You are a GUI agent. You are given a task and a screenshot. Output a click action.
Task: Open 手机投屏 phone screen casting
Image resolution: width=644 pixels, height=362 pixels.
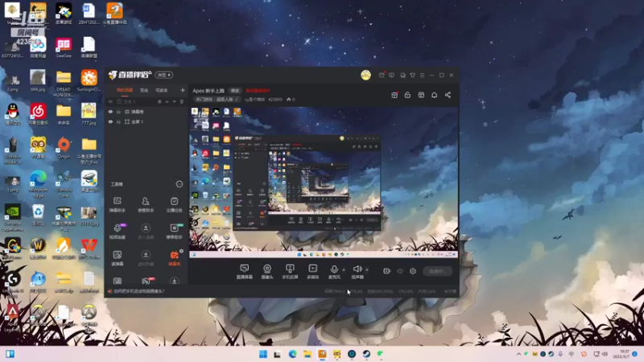tap(290, 272)
